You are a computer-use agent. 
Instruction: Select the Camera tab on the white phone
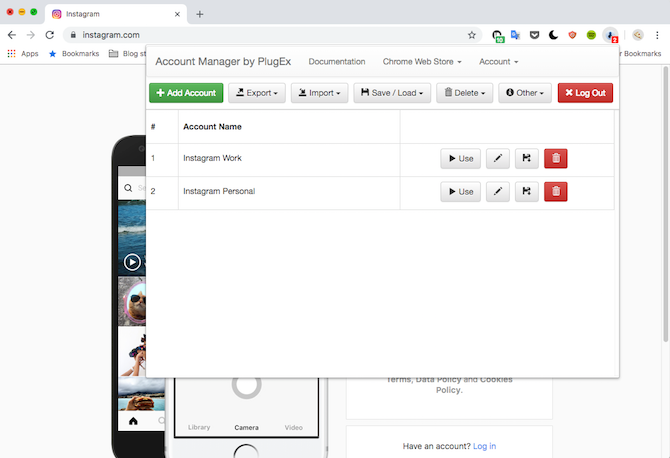click(246, 428)
